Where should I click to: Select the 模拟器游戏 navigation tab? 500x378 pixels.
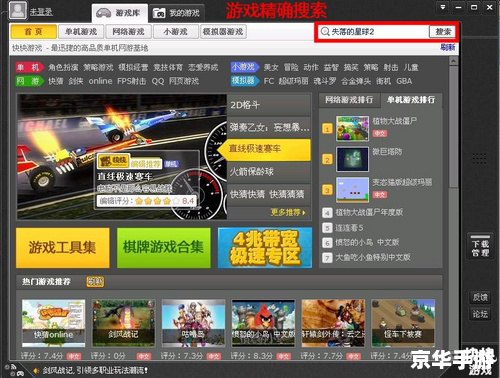[x=223, y=32]
